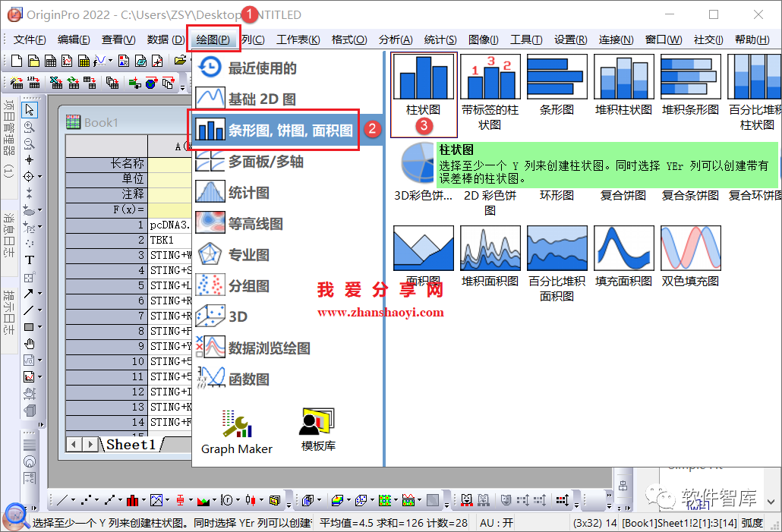
Task: Select the Pointer tool
Action: click(30, 110)
